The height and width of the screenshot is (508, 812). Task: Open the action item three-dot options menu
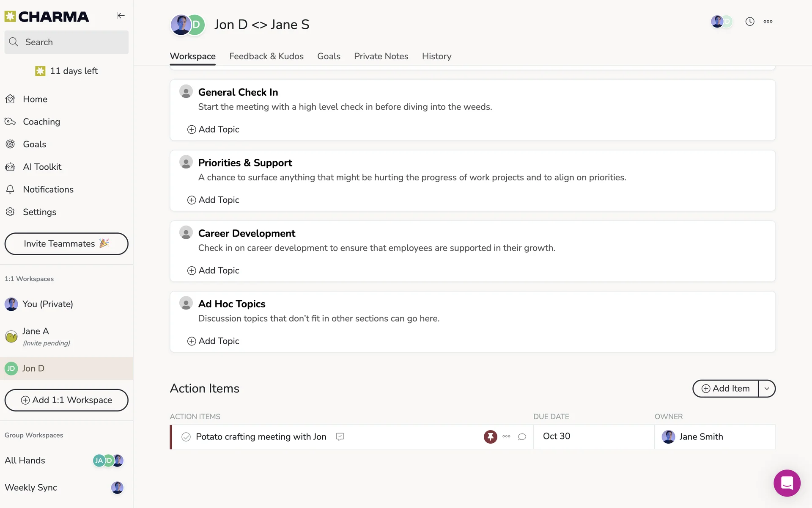[506, 436]
